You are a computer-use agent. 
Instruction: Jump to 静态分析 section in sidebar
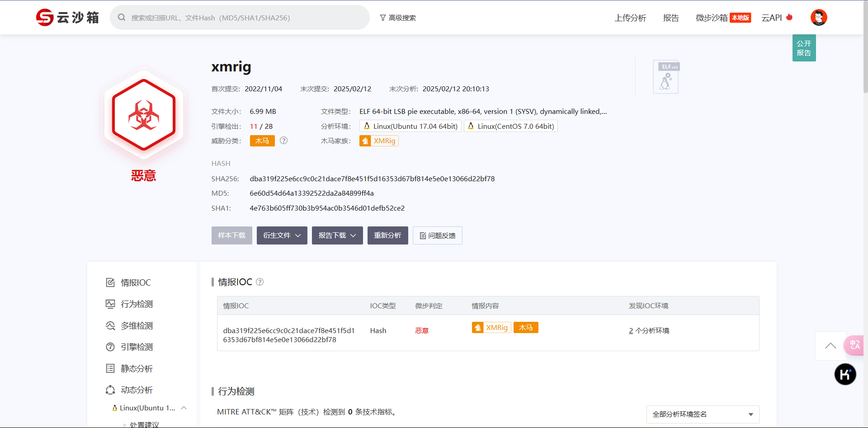click(137, 369)
